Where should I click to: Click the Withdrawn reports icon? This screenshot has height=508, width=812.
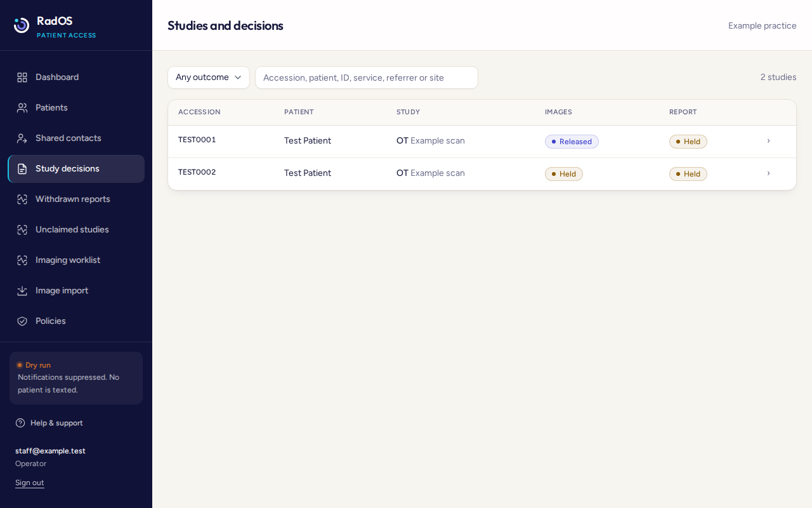22,199
